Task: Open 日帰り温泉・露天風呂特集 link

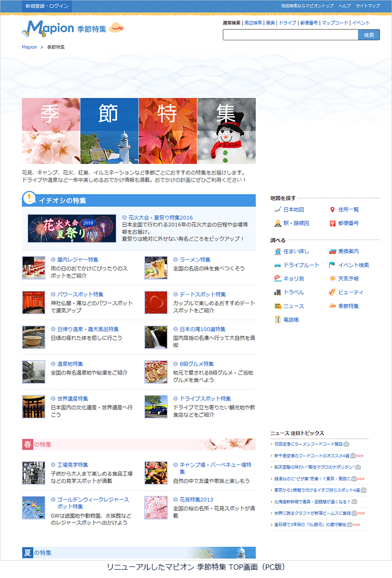Action: (88, 329)
